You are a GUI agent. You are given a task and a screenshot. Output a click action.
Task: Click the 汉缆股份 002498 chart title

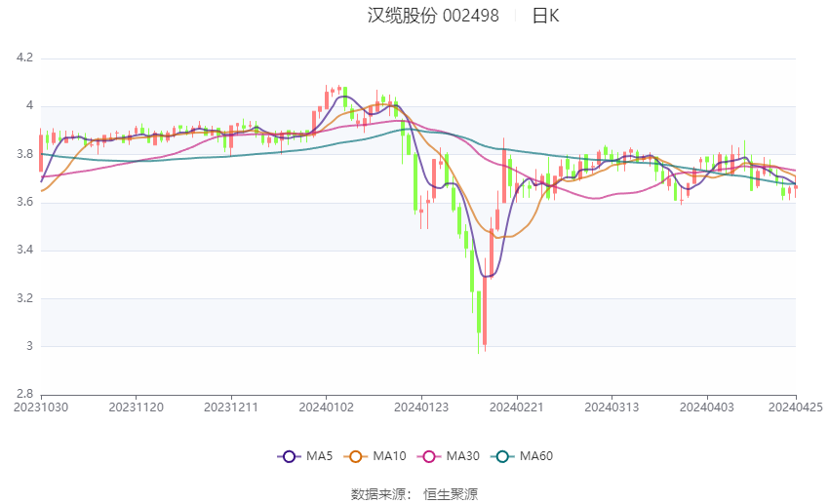tap(433, 16)
